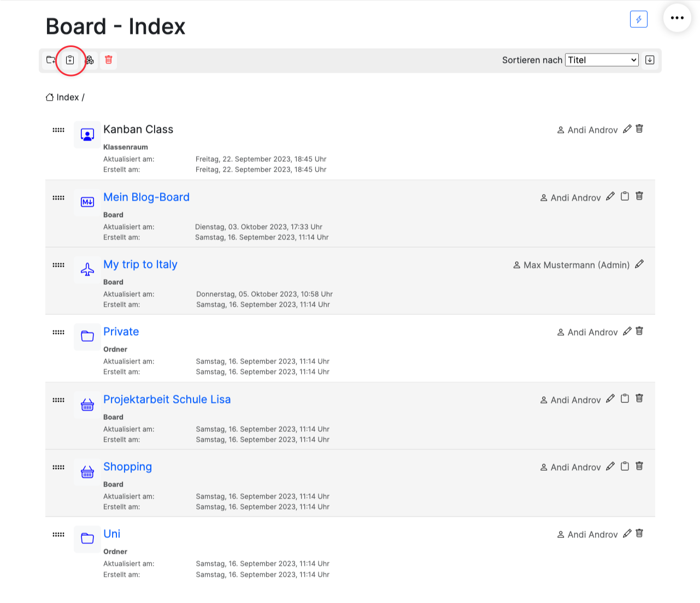
Task: Copy the Shopping board via its clipboard icon
Action: coord(625,466)
